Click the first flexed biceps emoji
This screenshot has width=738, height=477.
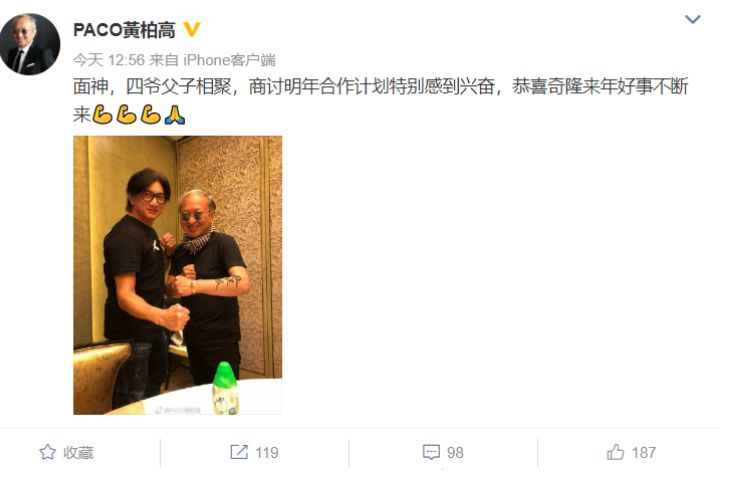coord(102,115)
